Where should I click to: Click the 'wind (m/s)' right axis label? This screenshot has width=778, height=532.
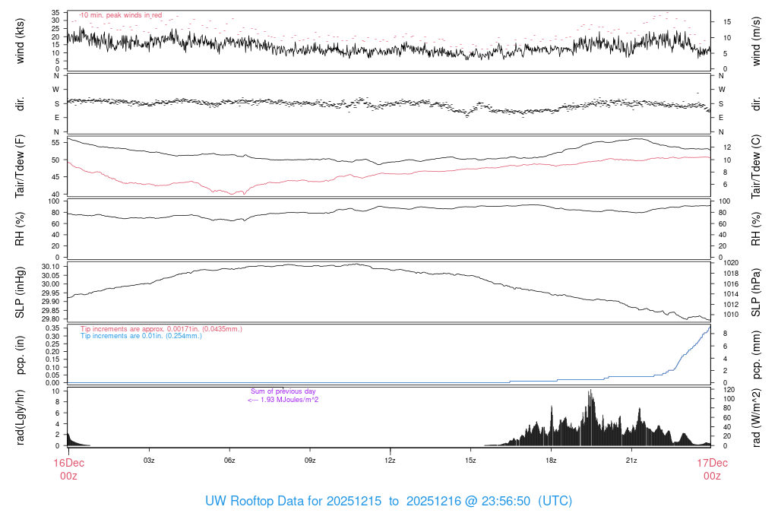(757, 41)
